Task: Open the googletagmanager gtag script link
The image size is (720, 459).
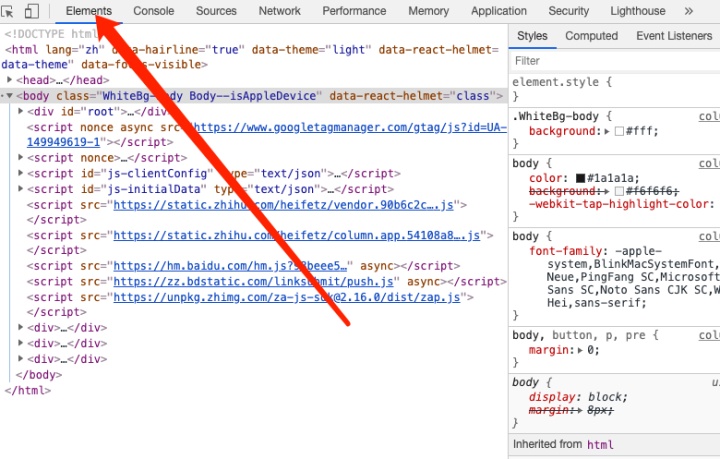Action: (349, 128)
